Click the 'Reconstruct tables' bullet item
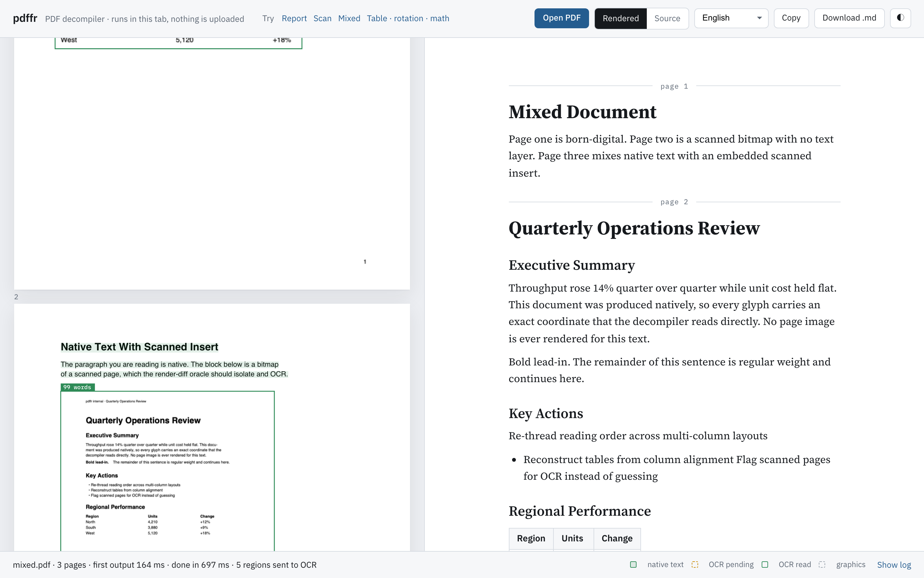Screen dimensions: 924x578 pos(677,468)
